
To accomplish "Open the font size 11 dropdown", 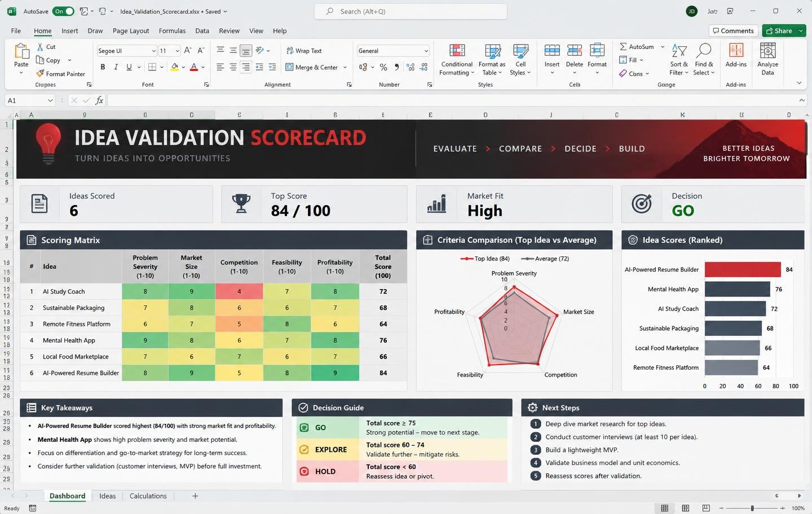I will tap(177, 51).
